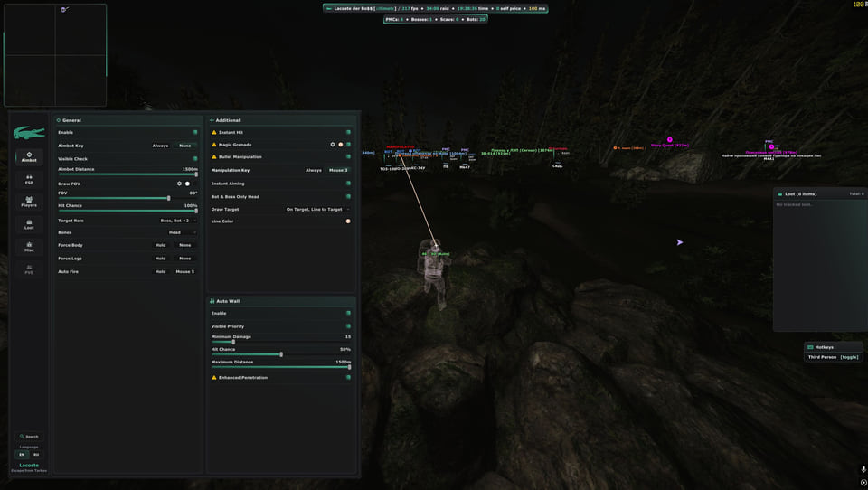This screenshot has height=490, width=868.
Task: Click the Hotkeys panel header icon
Action: 810,347
